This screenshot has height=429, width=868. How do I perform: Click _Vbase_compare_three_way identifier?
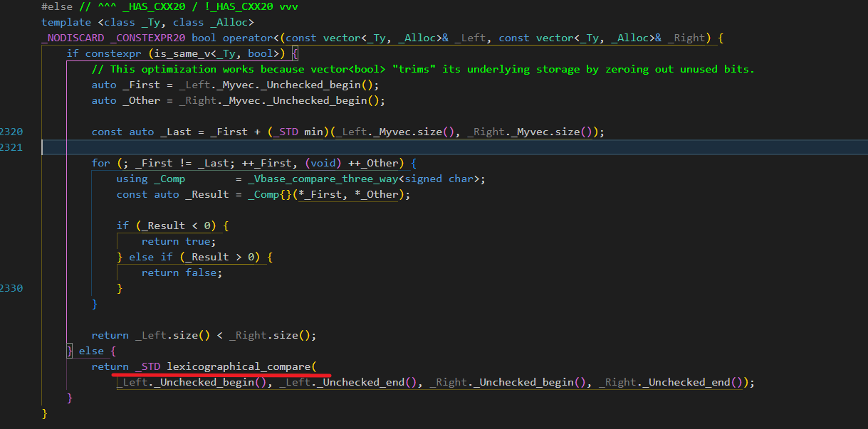pyautogui.click(x=323, y=179)
